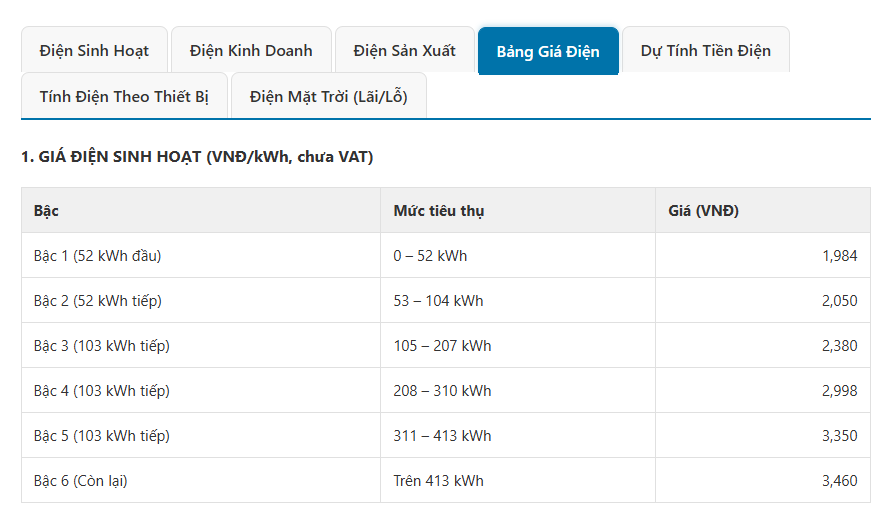Switch to the Điện Kinh Doanh tab
The width and height of the screenshot is (891, 518).
tap(251, 50)
